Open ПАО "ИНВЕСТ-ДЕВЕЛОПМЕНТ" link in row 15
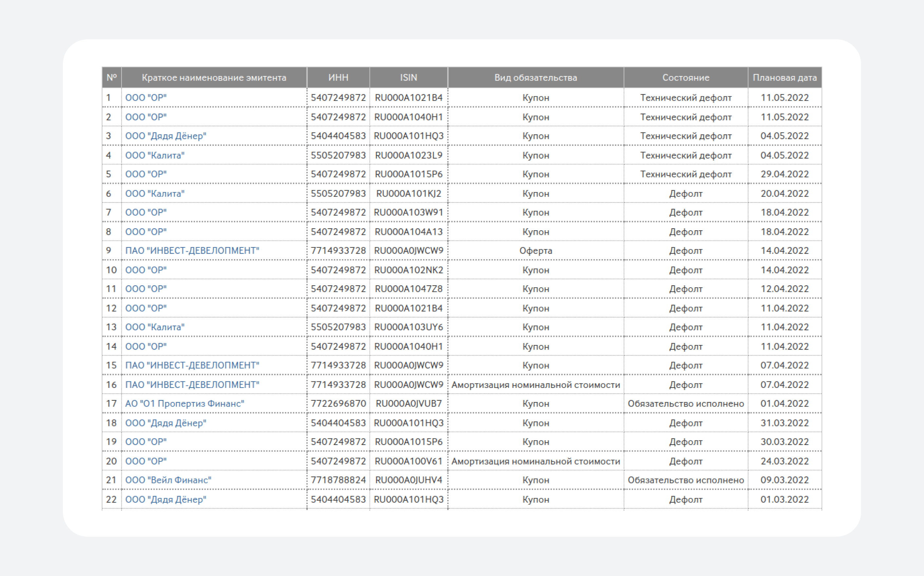Viewport: 924px width, 576px height. pyautogui.click(x=192, y=365)
